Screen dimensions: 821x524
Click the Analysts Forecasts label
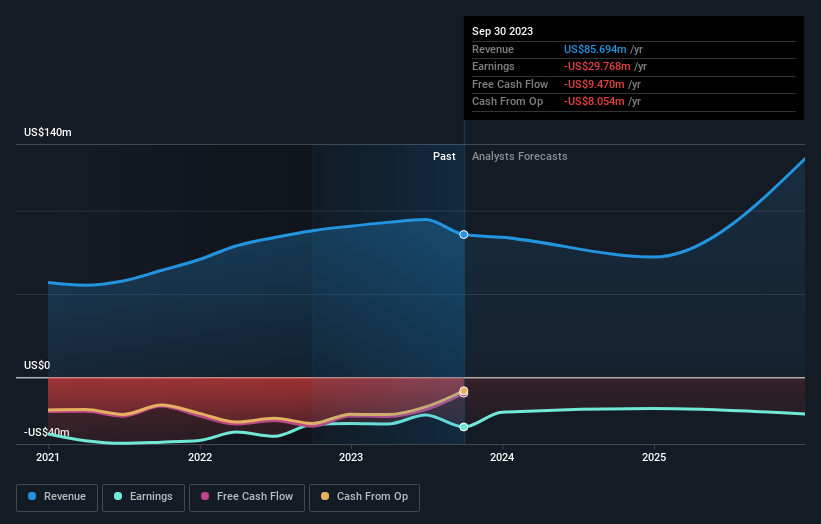click(519, 157)
